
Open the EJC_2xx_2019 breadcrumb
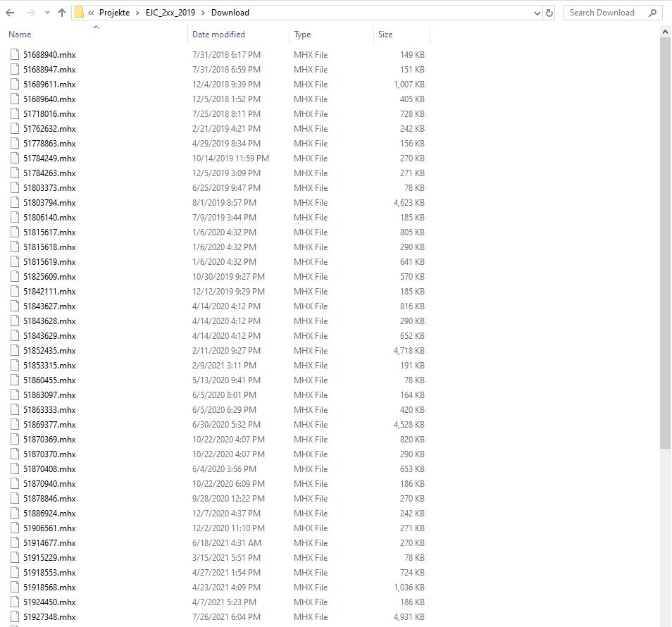point(170,13)
